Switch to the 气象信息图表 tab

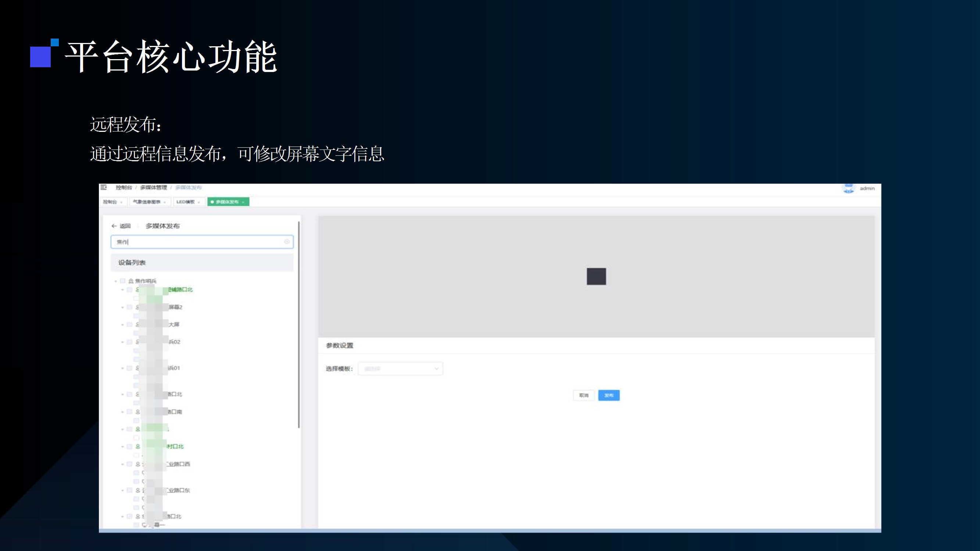coord(146,202)
